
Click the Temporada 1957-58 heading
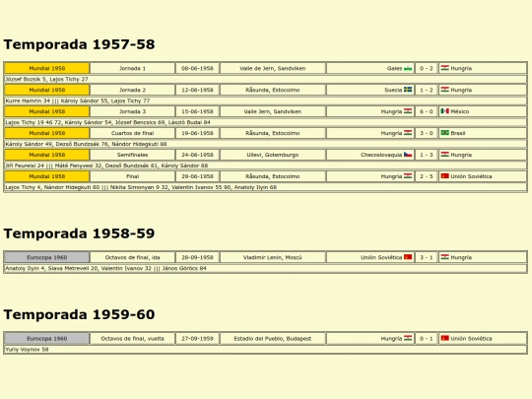(x=79, y=44)
